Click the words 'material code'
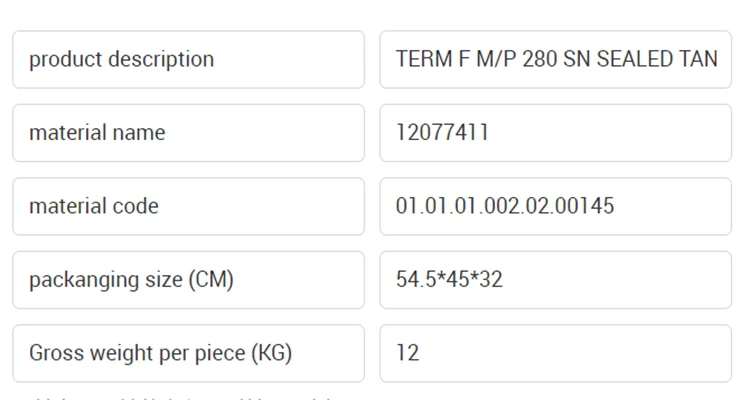 coord(94,206)
